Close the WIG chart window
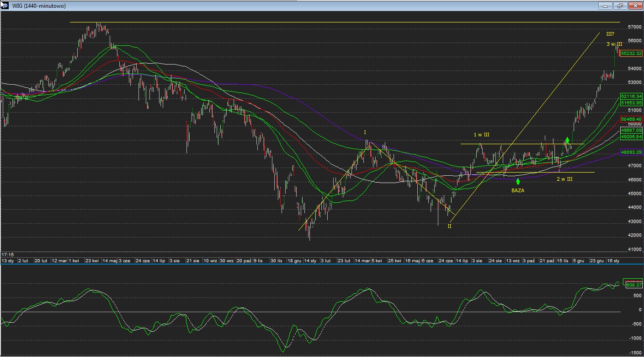644x357 pixels. tap(635, 6)
